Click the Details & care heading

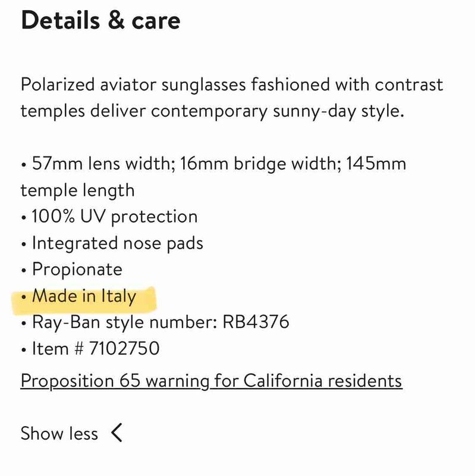click(x=100, y=21)
